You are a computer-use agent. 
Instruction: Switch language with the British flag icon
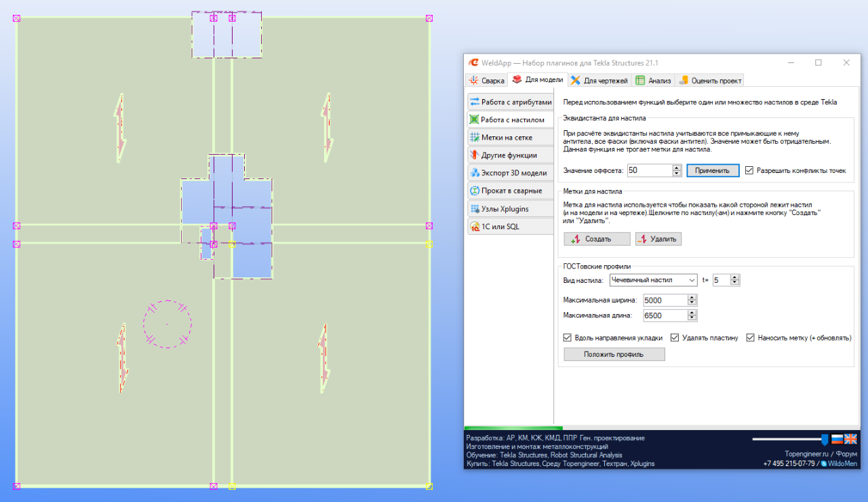pyautogui.click(x=850, y=439)
